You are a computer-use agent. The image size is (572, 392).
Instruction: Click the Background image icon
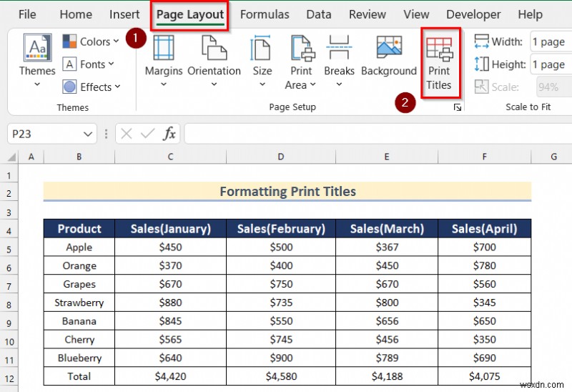pyautogui.click(x=388, y=49)
